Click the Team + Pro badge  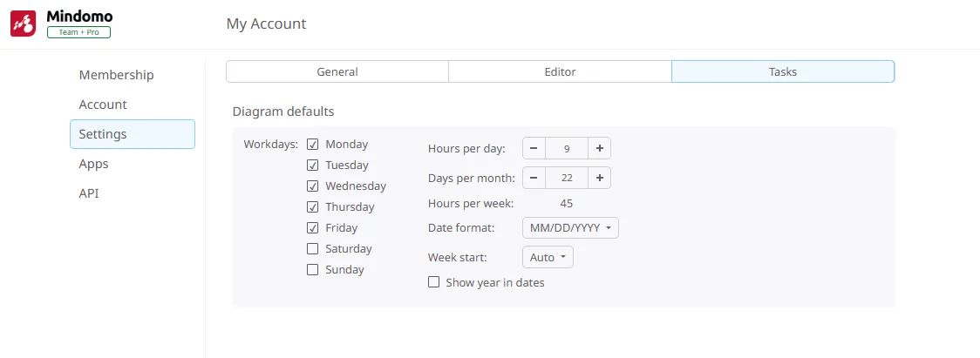tap(78, 31)
